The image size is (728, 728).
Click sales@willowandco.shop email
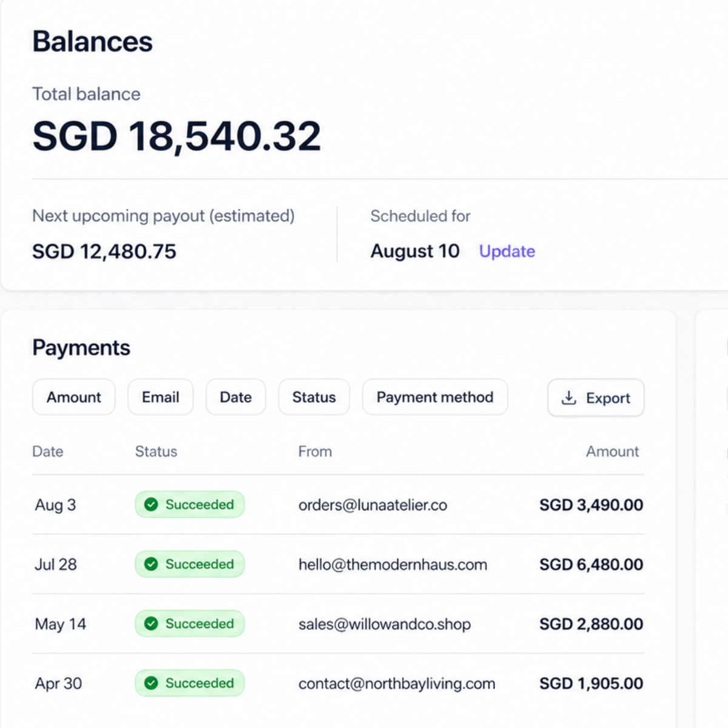pyautogui.click(x=384, y=624)
